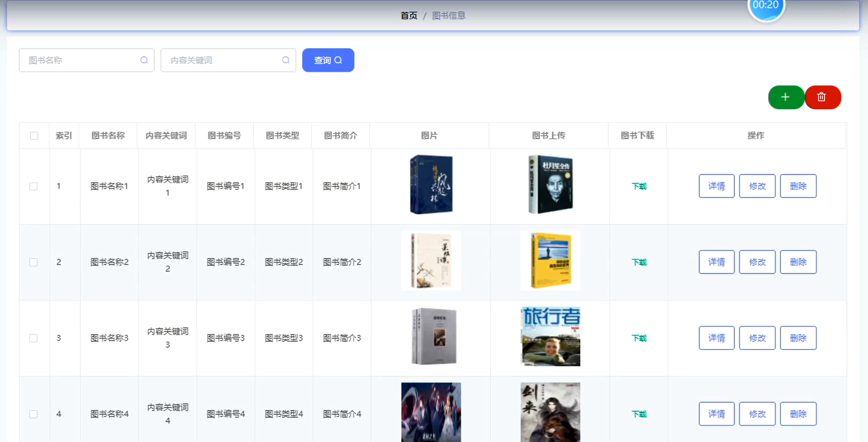Click the red trash batch-delete icon

click(823, 97)
